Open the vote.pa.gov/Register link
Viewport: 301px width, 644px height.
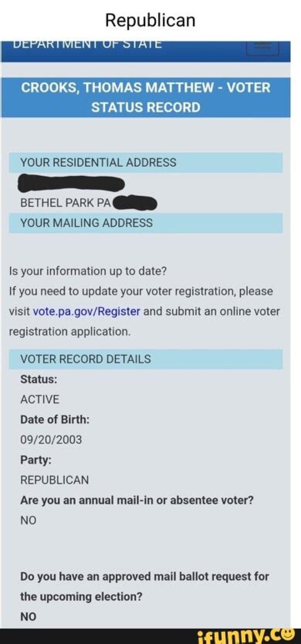87,312
